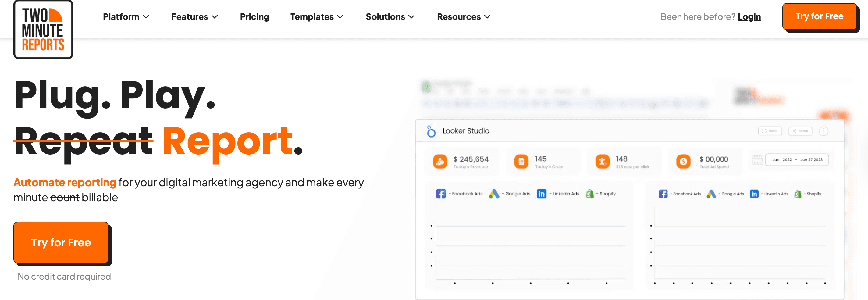Expand the Features dropdown menu
The image size is (868, 300).
tap(194, 17)
